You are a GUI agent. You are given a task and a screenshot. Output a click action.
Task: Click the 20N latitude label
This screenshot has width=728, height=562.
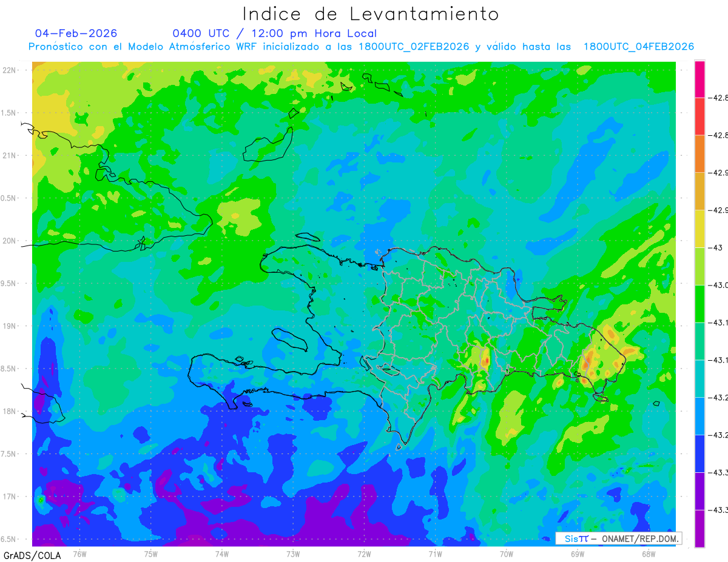[10, 241]
